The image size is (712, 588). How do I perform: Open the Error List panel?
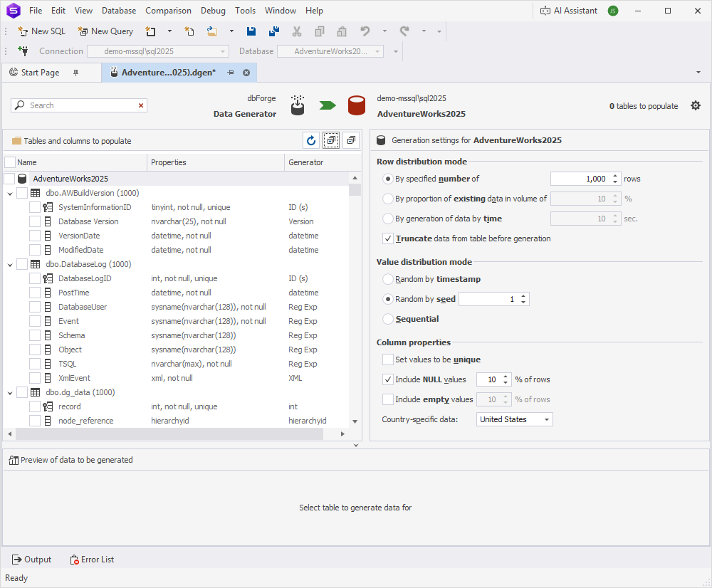pyautogui.click(x=92, y=560)
